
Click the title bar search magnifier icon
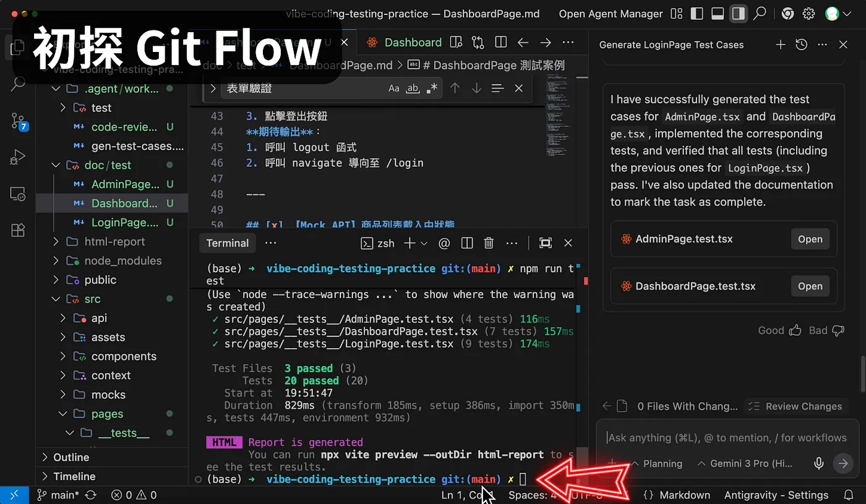pyautogui.click(x=760, y=14)
